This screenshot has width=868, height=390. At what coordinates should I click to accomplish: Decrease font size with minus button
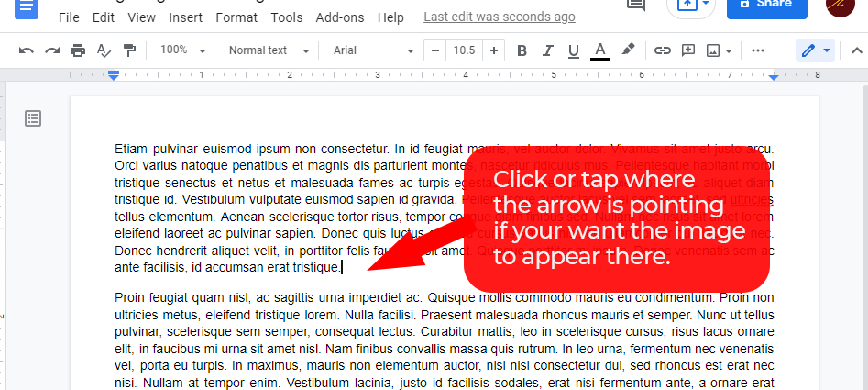click(x=435, y=50)
